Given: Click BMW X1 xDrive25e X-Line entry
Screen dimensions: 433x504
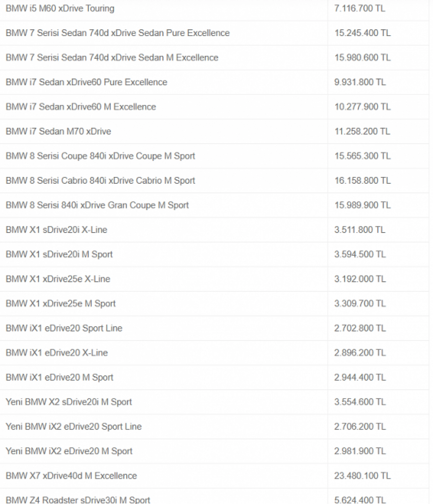Looking at the screenshot, I should (x=58, y=279).
